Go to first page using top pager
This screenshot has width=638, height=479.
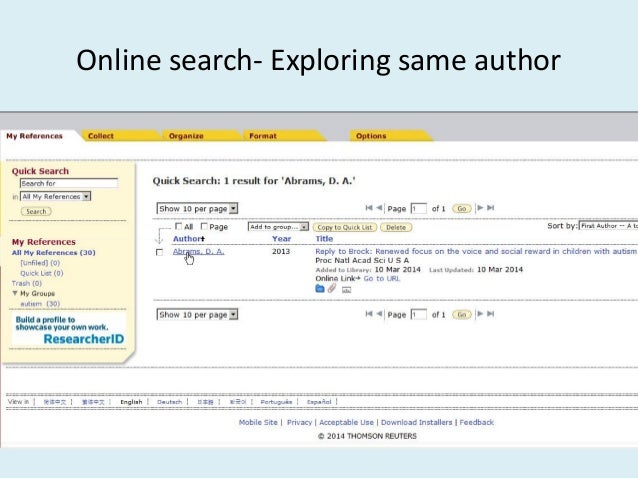(x=369, y=208)
